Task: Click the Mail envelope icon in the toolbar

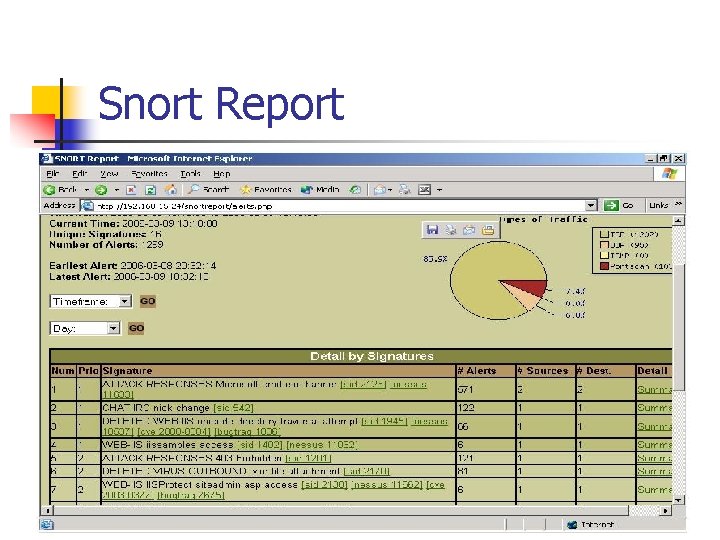Action: tap(379, 190)
